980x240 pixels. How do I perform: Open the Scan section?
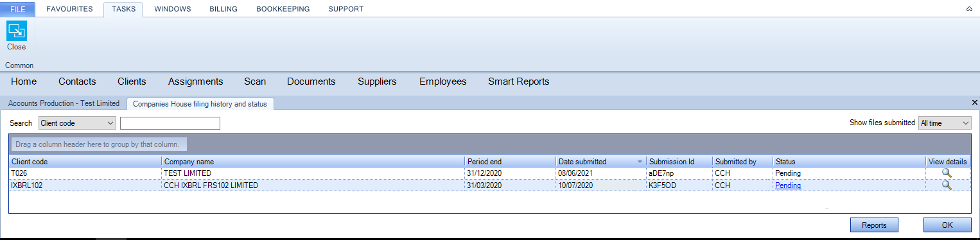tap(255, 81)
